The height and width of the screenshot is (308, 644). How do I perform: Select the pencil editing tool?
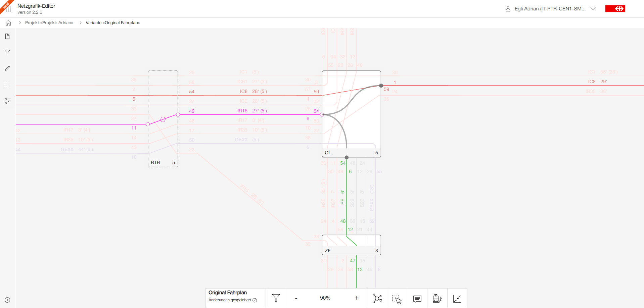point(7,68)
